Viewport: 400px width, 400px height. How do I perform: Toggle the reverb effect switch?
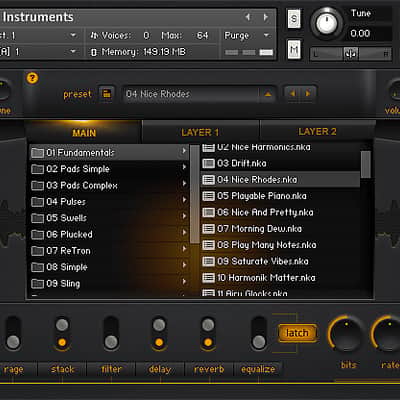(x=208, y=333)
